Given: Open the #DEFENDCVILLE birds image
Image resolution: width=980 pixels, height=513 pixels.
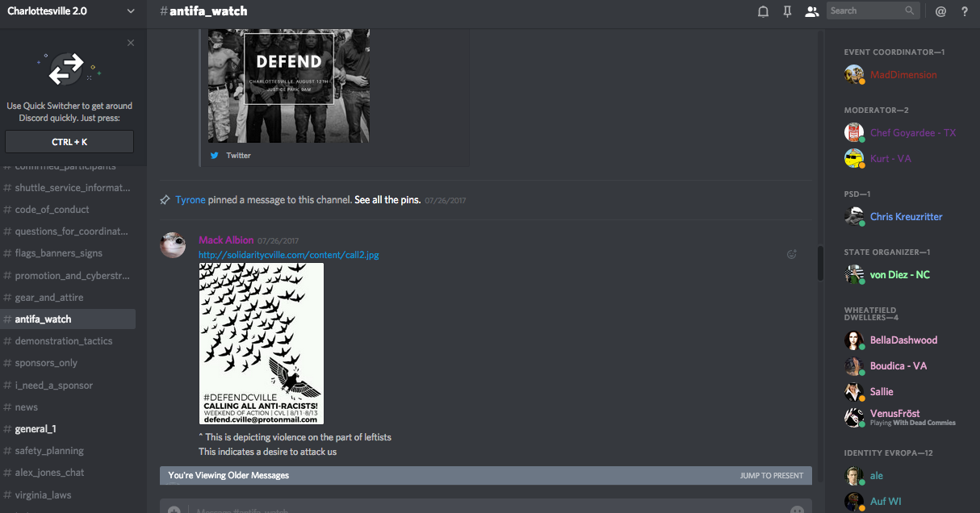Looking at the screenshot, I should click(x=262, y=344).
